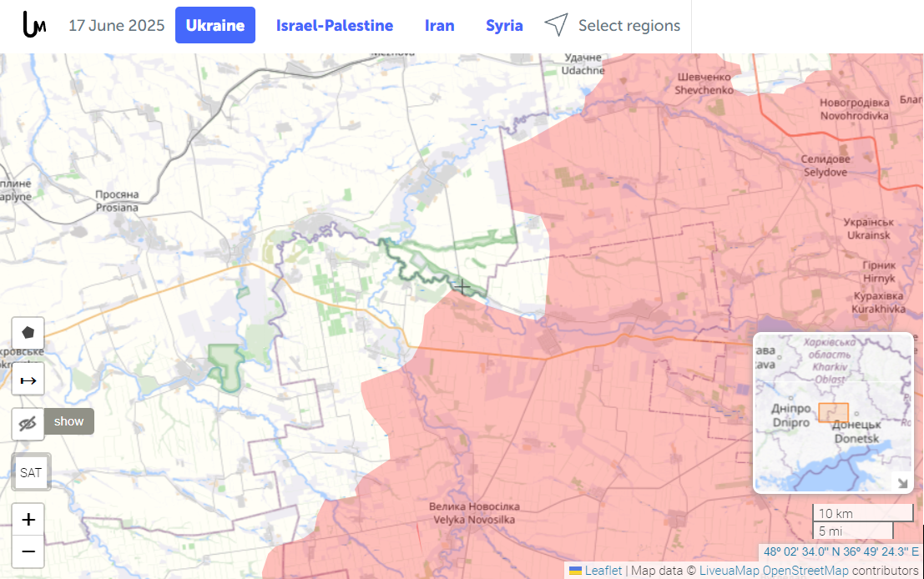
Task: Select the Ukraine region tab
Action: (x=215, y=25)
